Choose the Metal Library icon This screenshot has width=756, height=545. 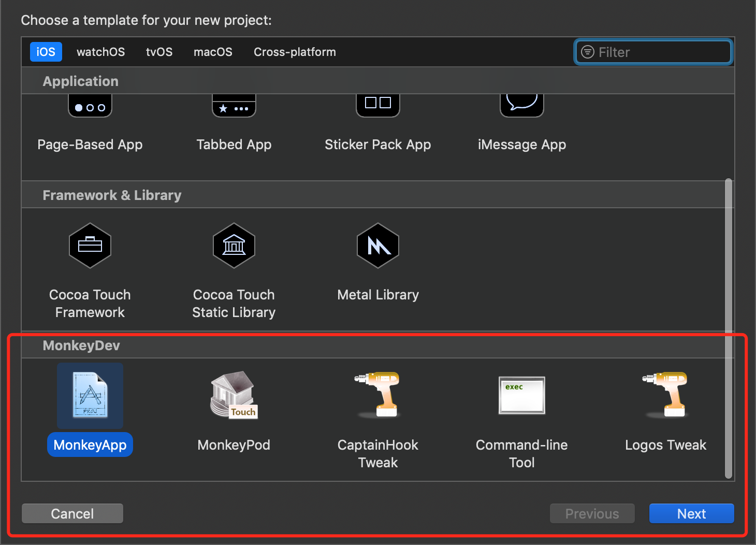click(x=378, y=246)
